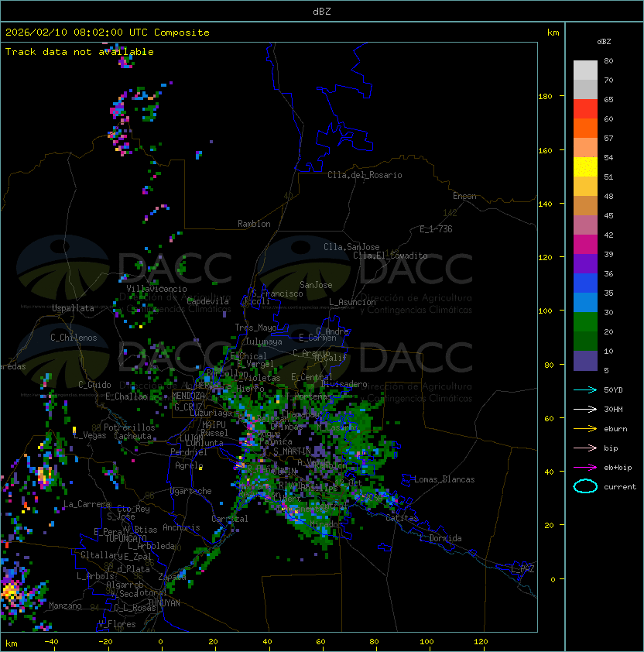Viewport: 644px width, 652px height.
Task: Click the 'dBZ' title at top
Action: (x=322, y=12)
